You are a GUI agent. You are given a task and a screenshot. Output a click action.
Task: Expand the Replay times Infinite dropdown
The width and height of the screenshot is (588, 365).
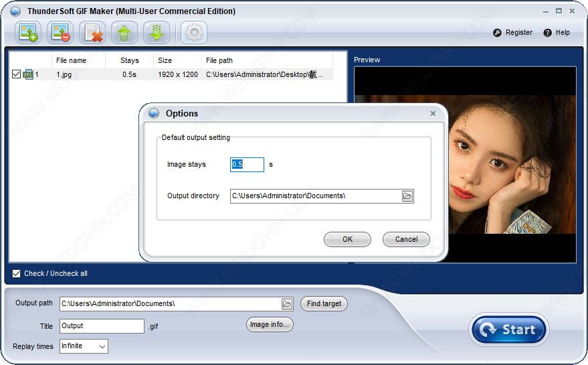102,346
